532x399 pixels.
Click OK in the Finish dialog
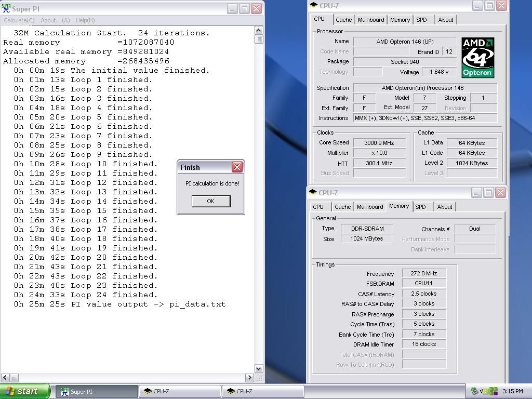[210, 201]
